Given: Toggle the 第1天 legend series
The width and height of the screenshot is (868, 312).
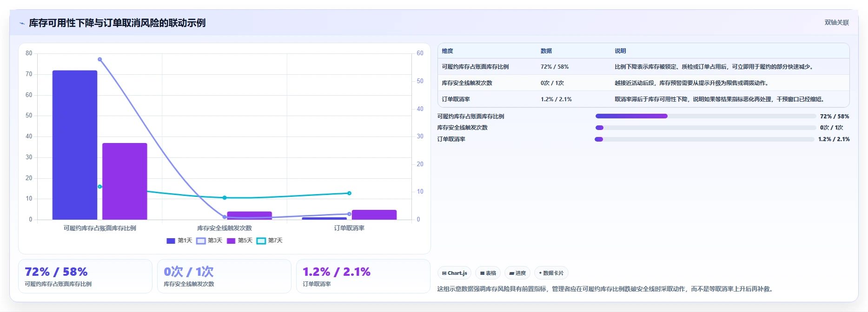Looking at the screenshot, I should (x=179, y=240).
